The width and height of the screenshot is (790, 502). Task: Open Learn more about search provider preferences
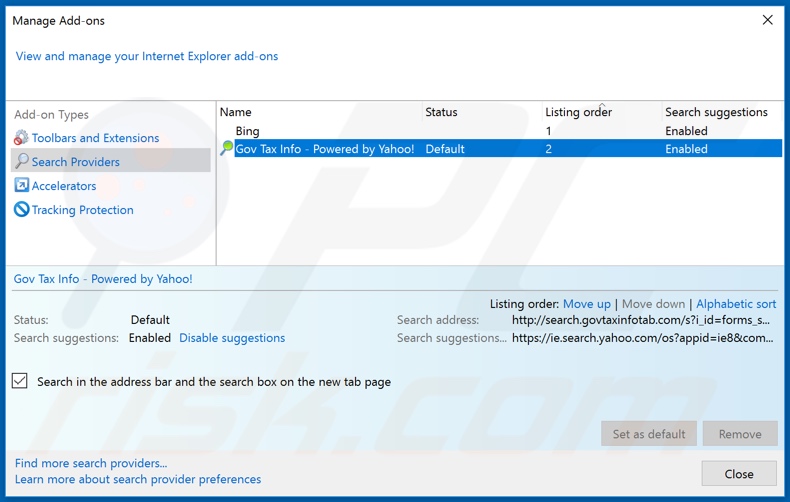pyautogui.click(x=138, y=479)
